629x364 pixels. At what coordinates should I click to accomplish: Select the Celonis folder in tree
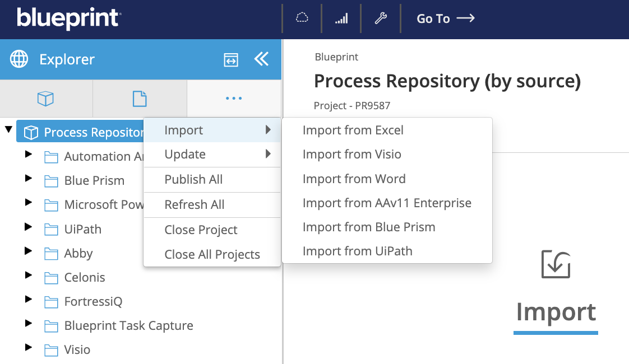coord(84,278)
